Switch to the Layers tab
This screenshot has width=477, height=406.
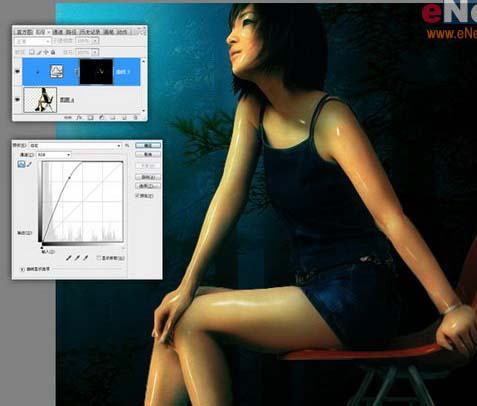pos(42,32)
